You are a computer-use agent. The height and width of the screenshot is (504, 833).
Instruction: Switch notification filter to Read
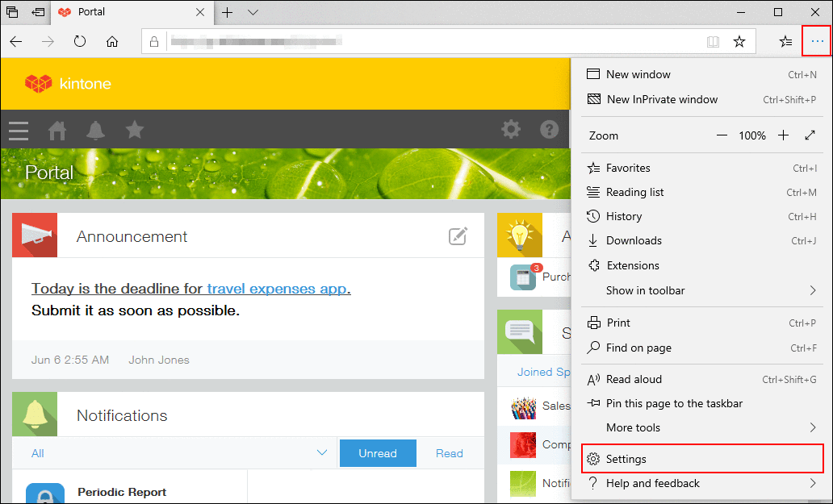(449, 453)
